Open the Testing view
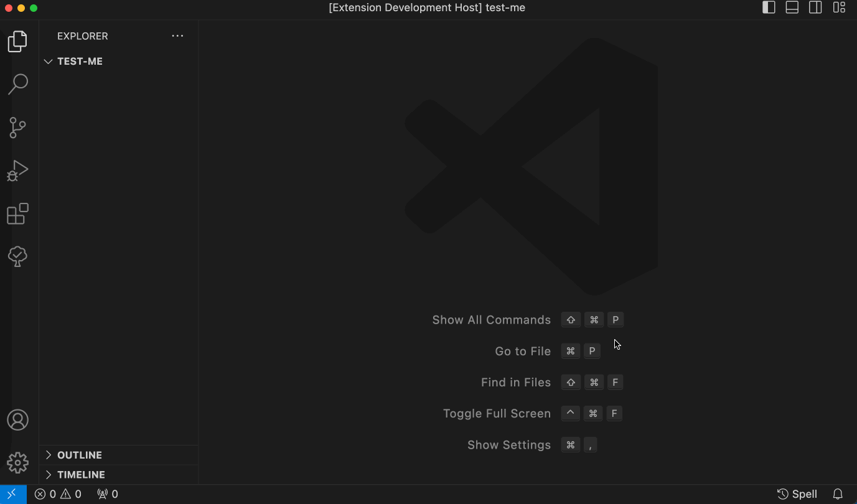This screenshot has width=857, height=504. click(x=17, y=256)
